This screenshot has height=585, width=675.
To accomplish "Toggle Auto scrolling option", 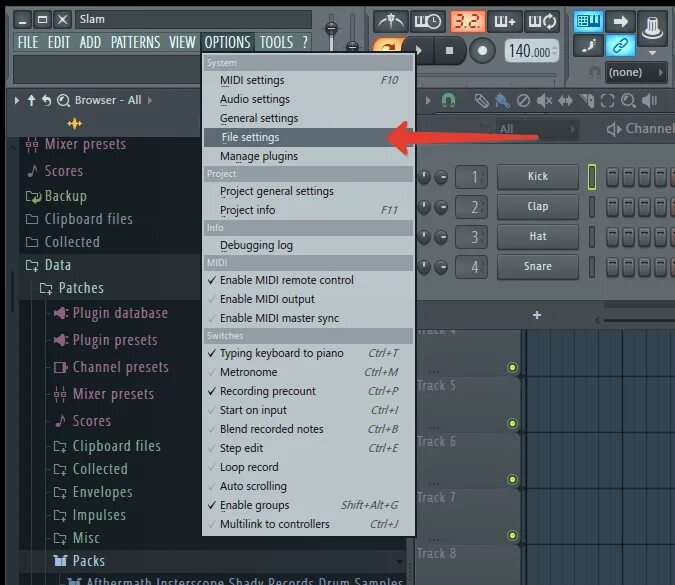I will (x=308, y=486).
